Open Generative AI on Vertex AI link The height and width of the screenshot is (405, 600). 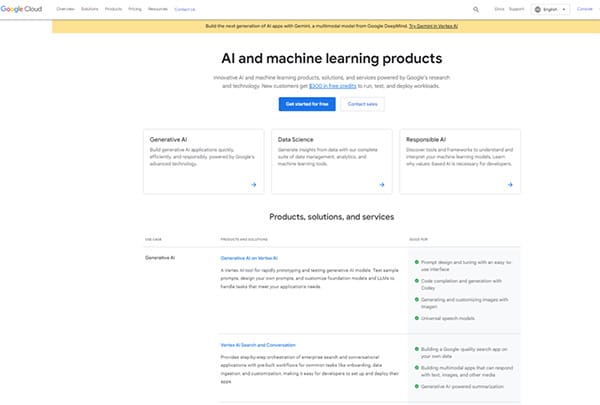point(249,258)
